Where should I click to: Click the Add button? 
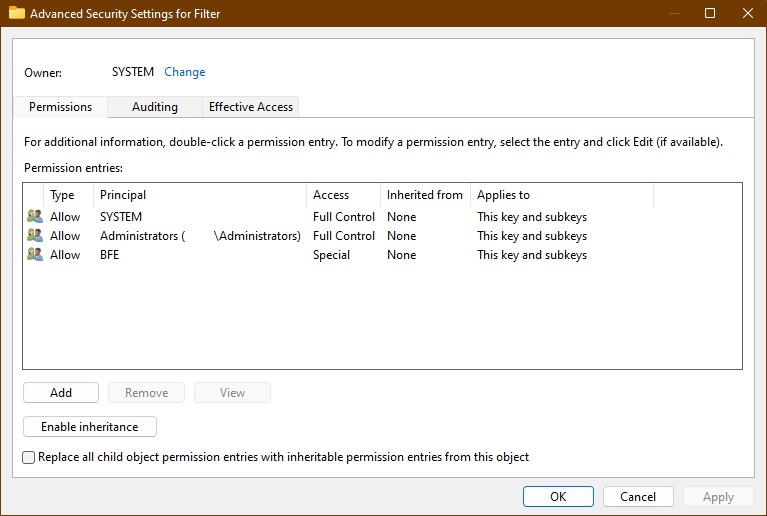point(61,392)
